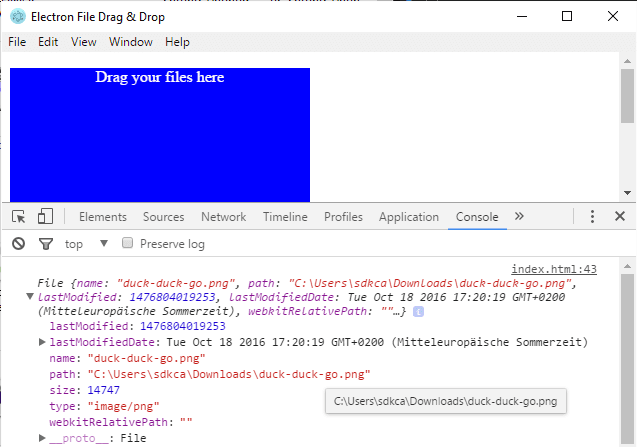The height and width of the screenshot is (447, 637).
Task: Show more DevTools tabs with chevron
Action: [519, 217]
